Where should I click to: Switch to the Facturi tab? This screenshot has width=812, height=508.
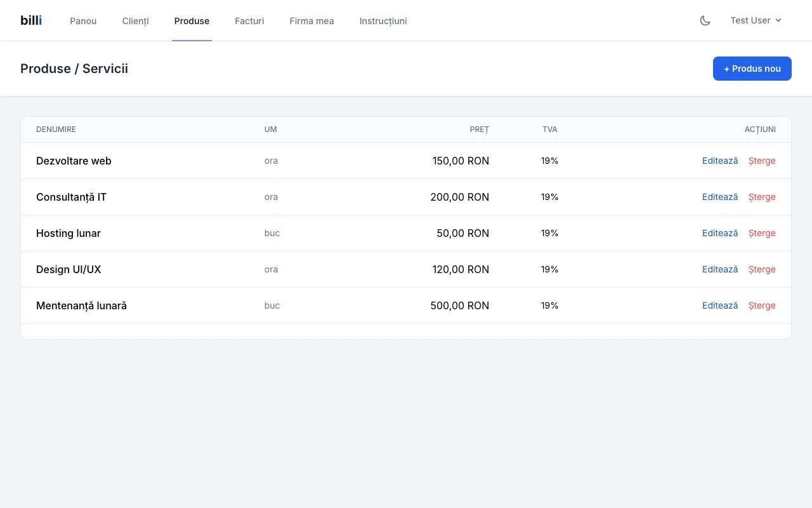coord(249,21)
